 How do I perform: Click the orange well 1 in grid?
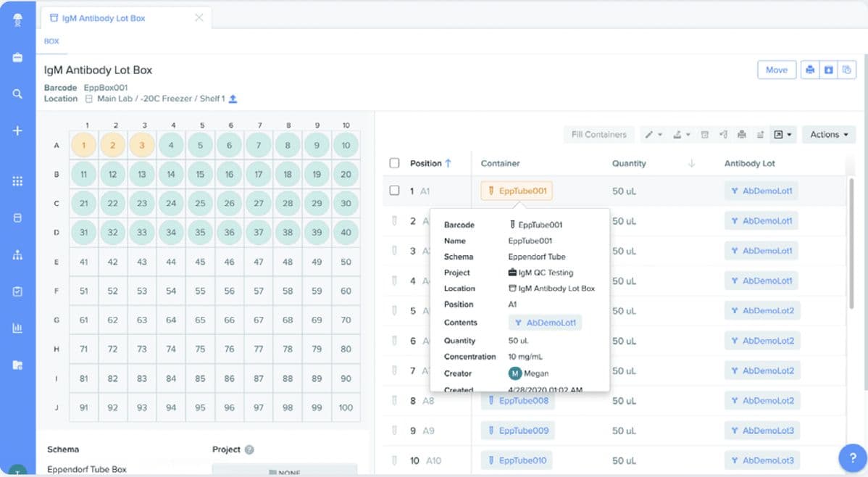click(x=84, y=145)
